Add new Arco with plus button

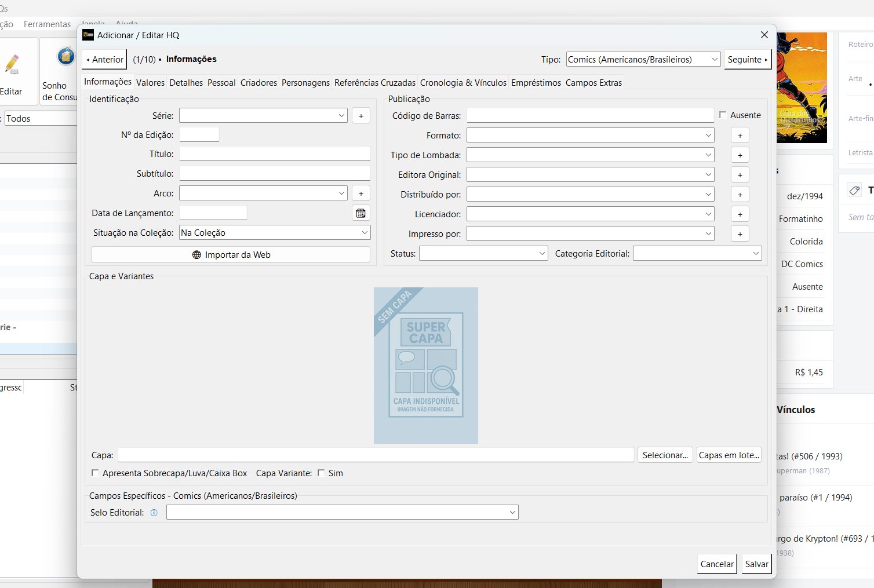tap(360, 193)
